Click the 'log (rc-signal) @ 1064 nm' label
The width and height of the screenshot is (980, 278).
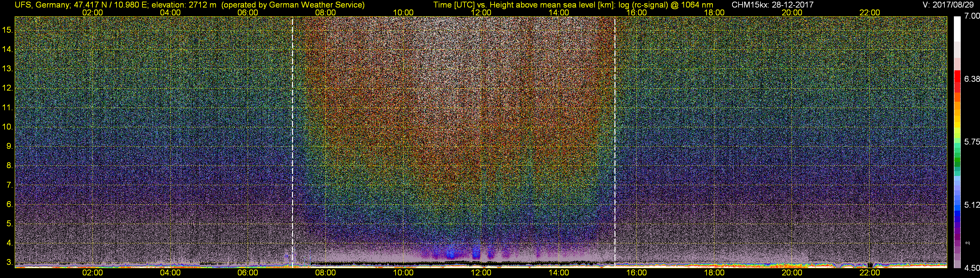coord(666,5)
